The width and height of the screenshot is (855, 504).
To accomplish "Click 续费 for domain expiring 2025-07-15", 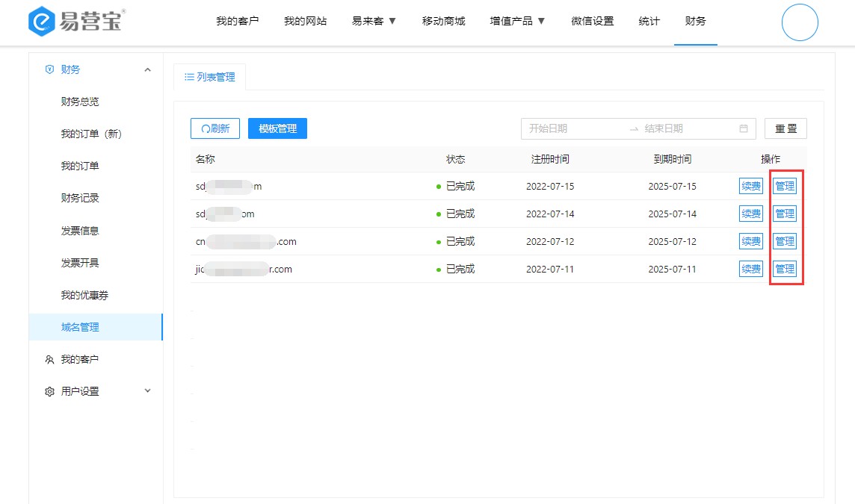I will pyautogui.click(x=750, y=186).
